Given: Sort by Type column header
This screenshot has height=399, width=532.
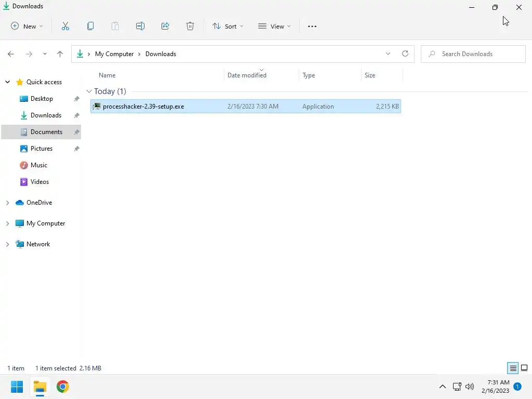Looking at the screenshot, I should click(309, 75).
